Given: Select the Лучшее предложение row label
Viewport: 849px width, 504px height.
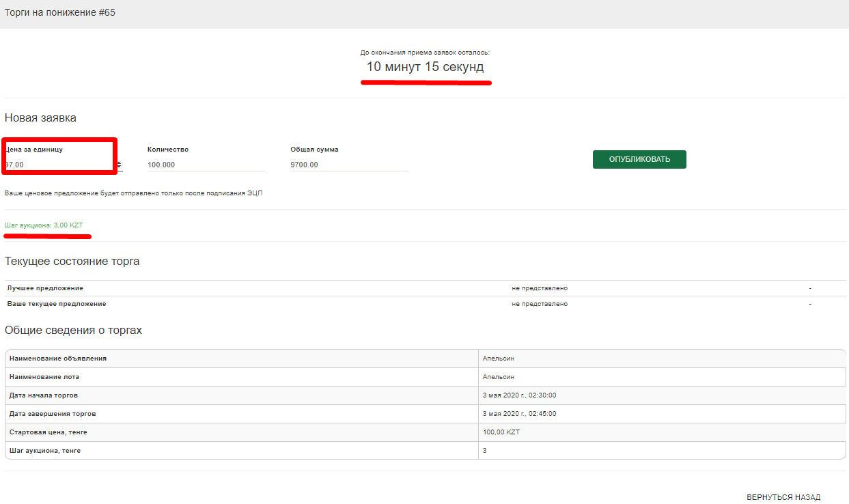Looking at the screenshot, I should click(45, 288).
